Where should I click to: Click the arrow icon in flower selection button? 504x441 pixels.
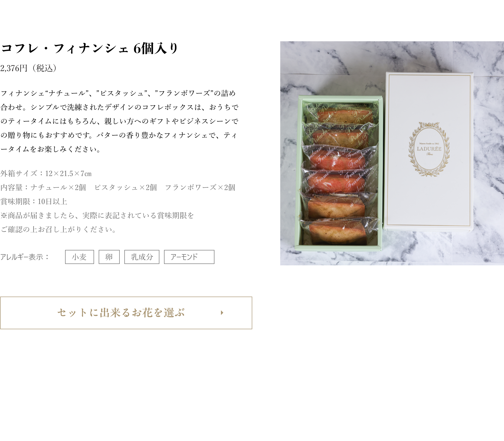(x=222, y=313)
